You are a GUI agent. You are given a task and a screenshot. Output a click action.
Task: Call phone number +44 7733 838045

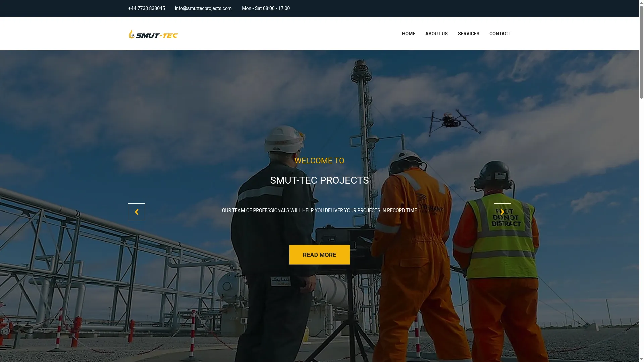pyautogui.click(x=147, y=8)
